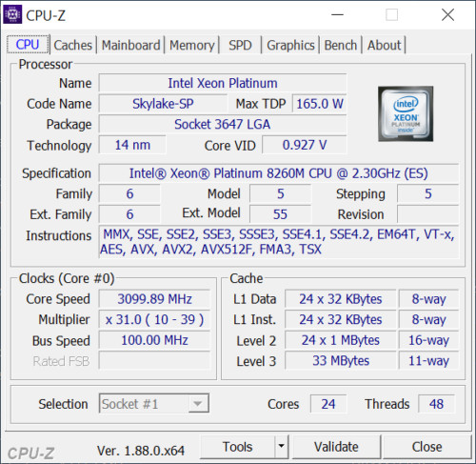Click the L1 Inst. size 24 x 32 KBytes

click(341, 320)
